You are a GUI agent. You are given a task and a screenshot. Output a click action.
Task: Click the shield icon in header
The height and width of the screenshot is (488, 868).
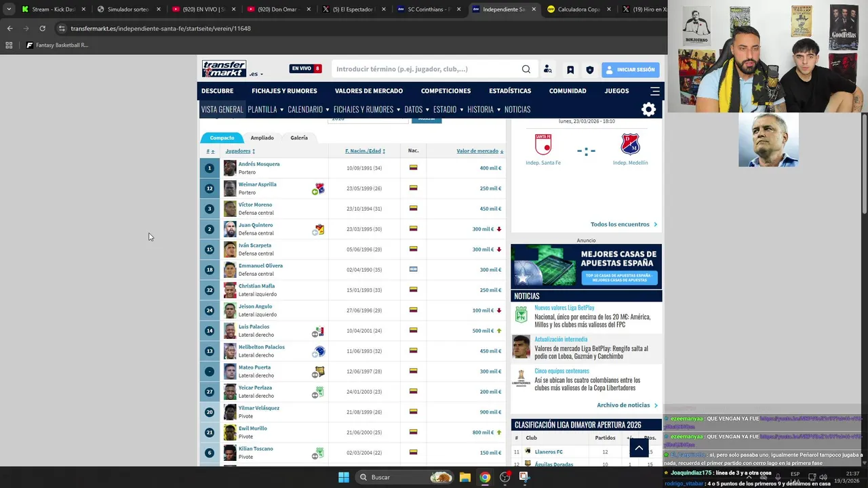(589, 70)
